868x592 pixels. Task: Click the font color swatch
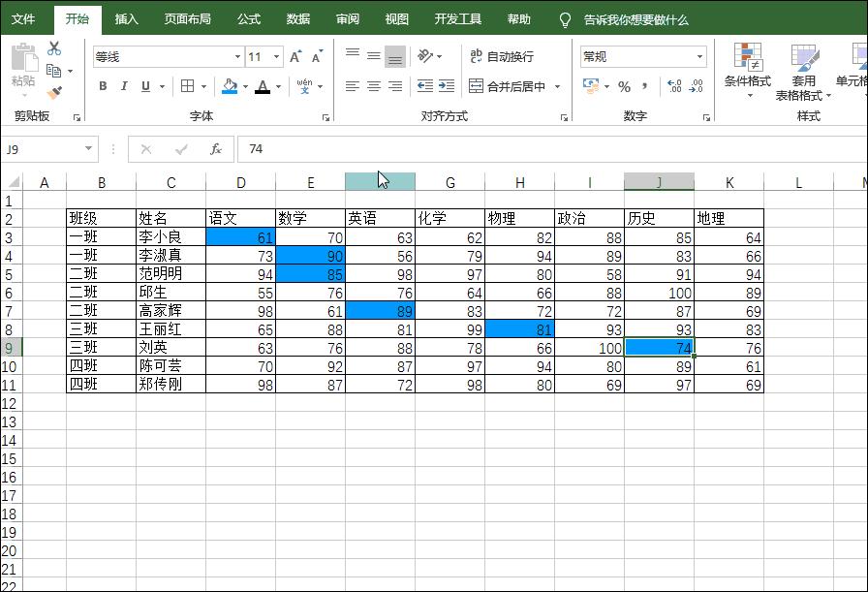pos(264,86)
